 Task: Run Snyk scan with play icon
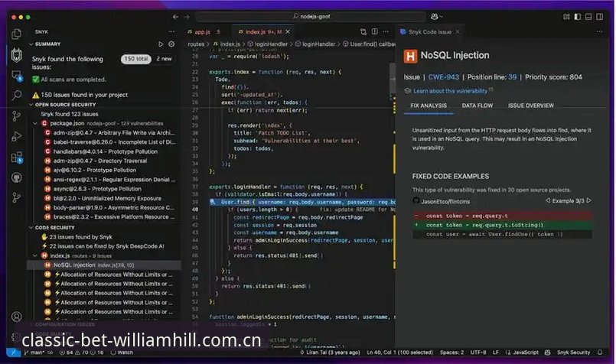click(x=161, y=44)
